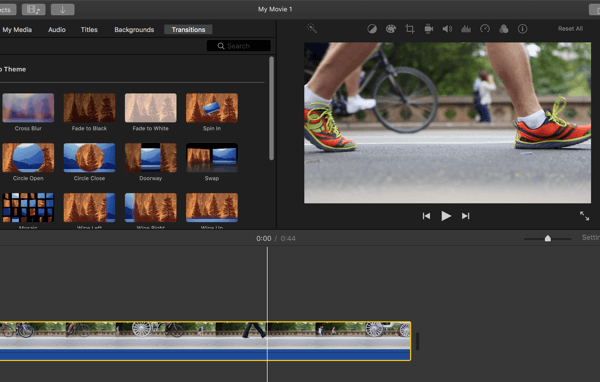Click the media browser toggle icon in title bar
The image size is (600, 382).
point(34,10)
